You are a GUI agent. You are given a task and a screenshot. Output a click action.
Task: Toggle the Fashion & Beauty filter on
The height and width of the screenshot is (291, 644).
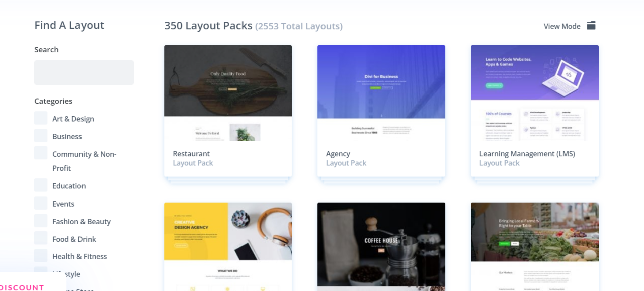point(40,220)
